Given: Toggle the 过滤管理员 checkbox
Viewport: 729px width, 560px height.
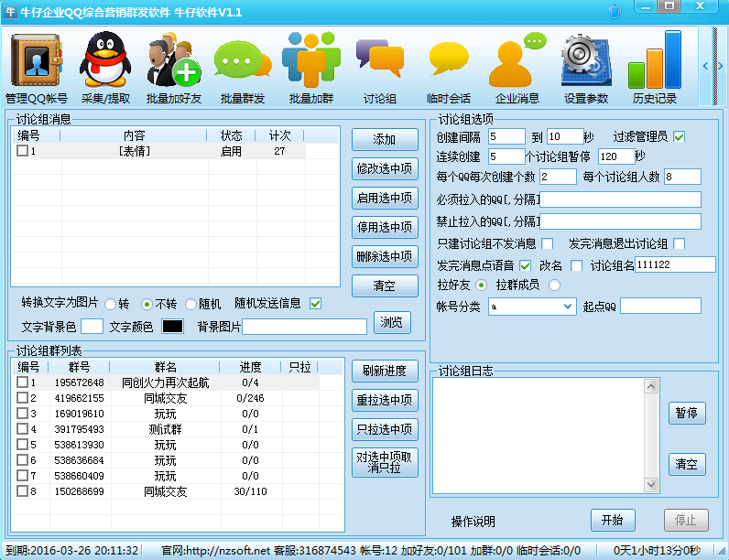Looking at the screenshot, I should pyautogui.click(x=680, y=136).
